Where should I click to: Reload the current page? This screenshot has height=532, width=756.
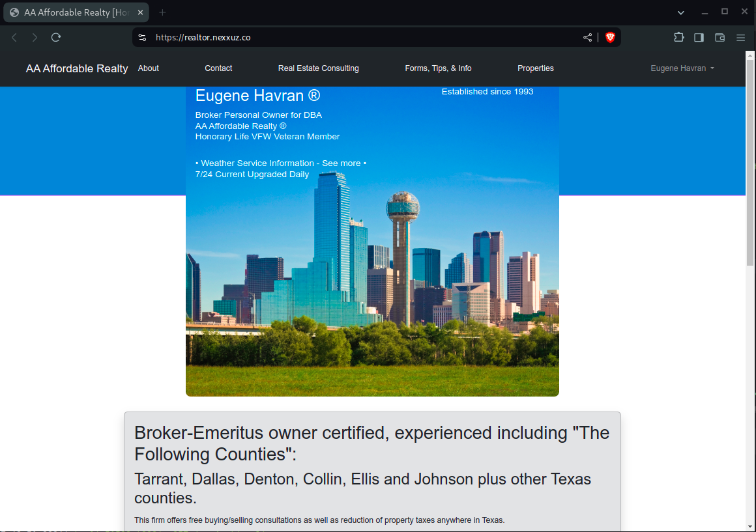[x=56, y=38]
